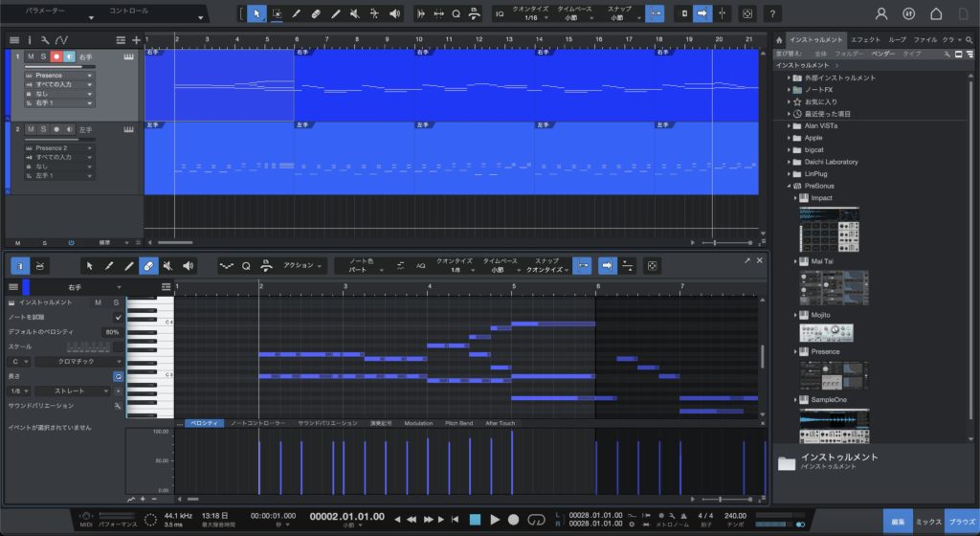Open the Presence instrument dropdown on track 1
Image resolution: width=980 pixels, height=536 pixels.
[x=63, y=76]
